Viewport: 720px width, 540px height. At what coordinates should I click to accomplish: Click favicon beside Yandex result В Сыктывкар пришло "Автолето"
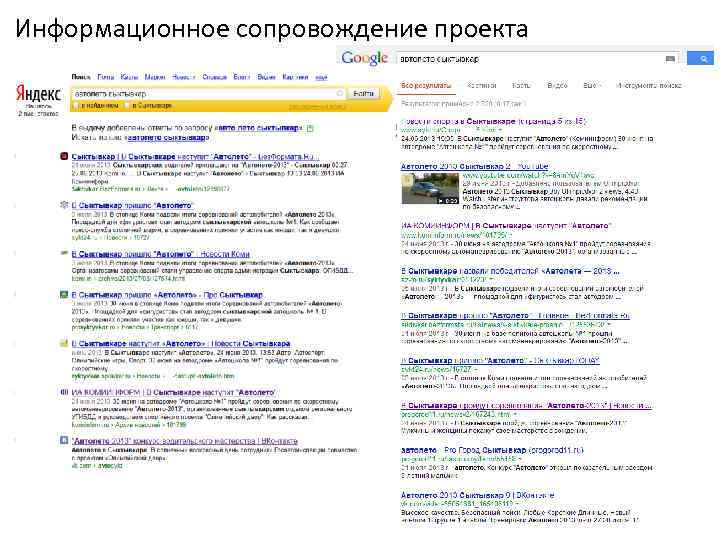(64, 205)
